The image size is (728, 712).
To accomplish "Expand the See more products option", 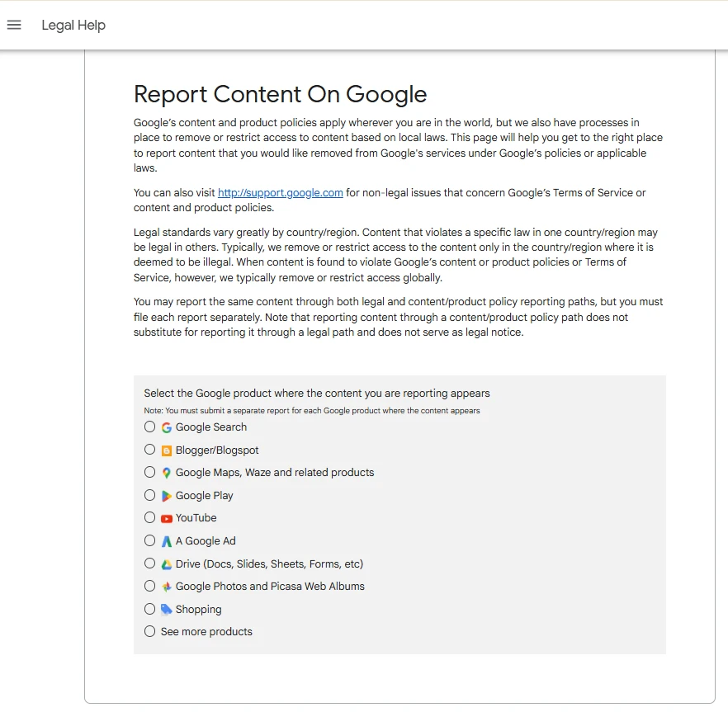I will click(x=149, y=632).
